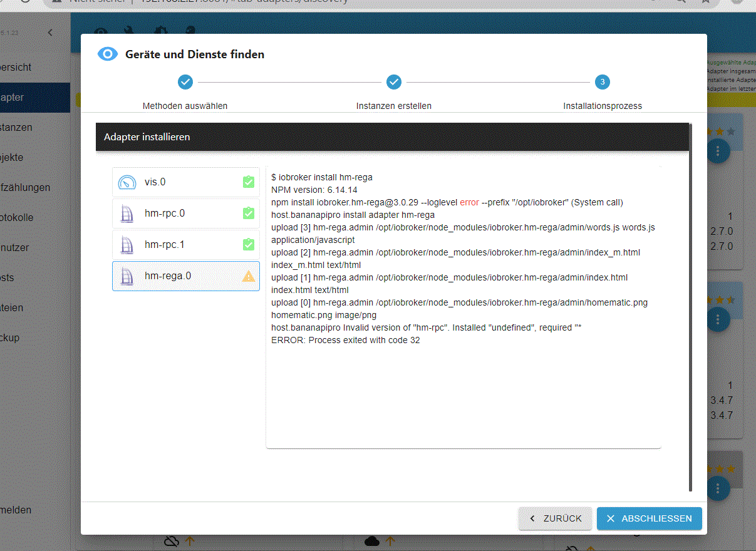
Task: Click log line 'upload [3] hm-rega.admin' words.js
Action: (x=463, y=234)
